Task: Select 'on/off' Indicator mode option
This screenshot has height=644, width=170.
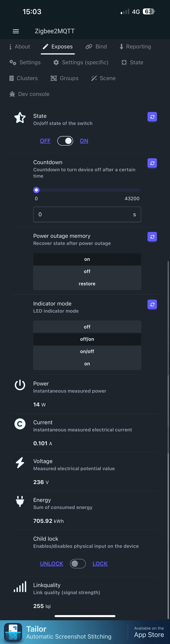Action: click(x=87, y=351)
